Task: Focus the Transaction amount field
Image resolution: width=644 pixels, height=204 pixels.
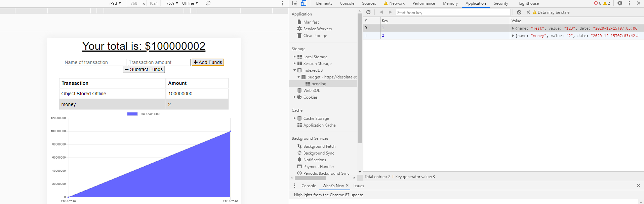Action: pos(159,62)
